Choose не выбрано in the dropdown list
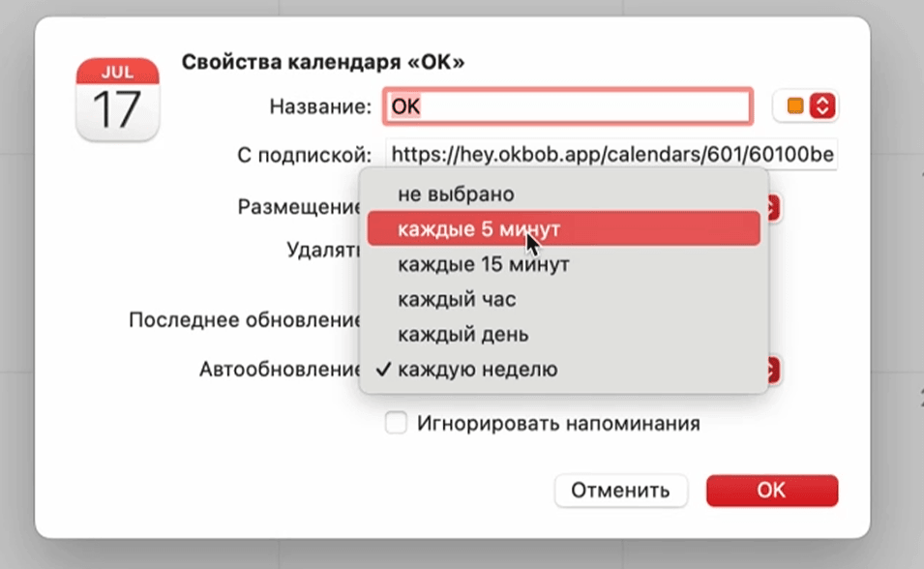The image size is (924, 569). click(x=457, y=194)
